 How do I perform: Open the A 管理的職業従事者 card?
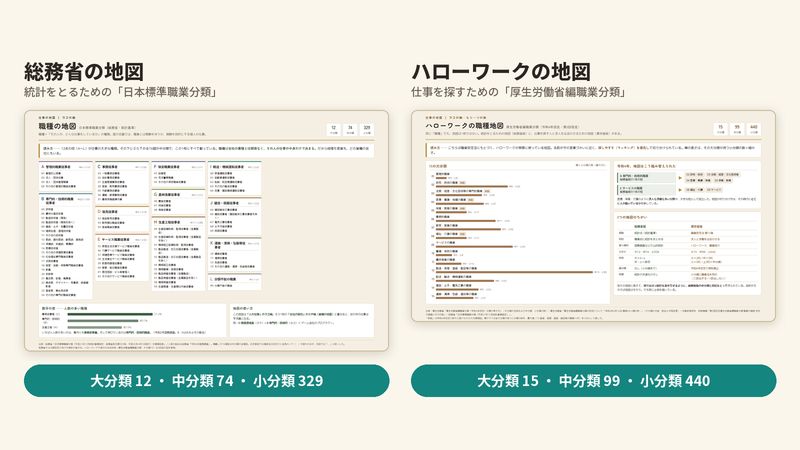click(65, 176)
